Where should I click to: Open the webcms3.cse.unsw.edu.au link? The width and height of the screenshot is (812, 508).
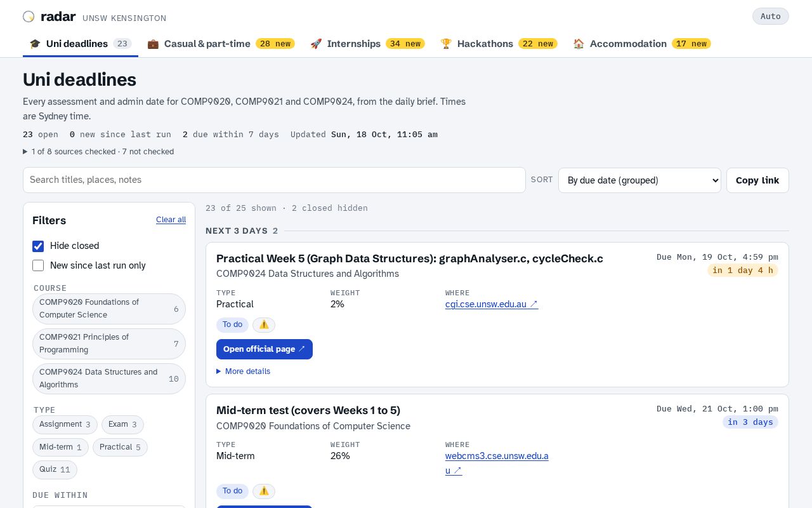click(x=497, y=463)
